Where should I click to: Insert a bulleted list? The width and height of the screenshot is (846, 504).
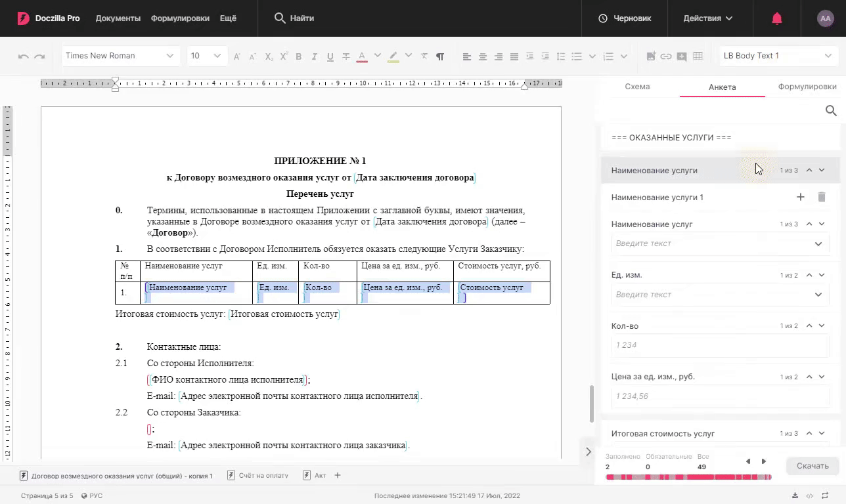click(577, 56)
